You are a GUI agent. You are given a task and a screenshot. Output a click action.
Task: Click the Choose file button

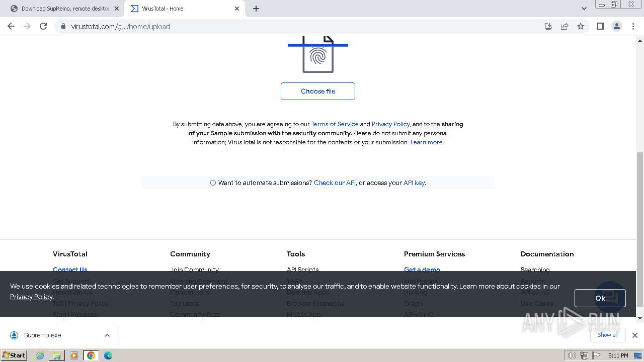point(318,91)
